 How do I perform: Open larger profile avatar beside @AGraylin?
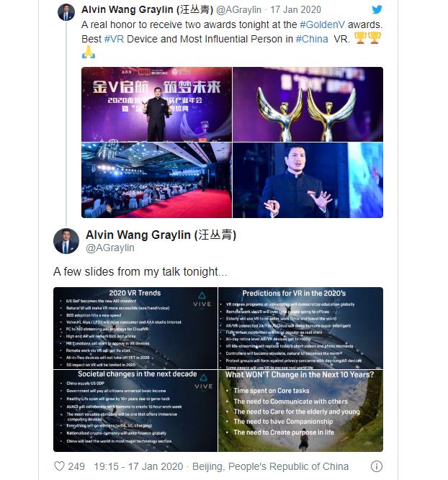66,241
